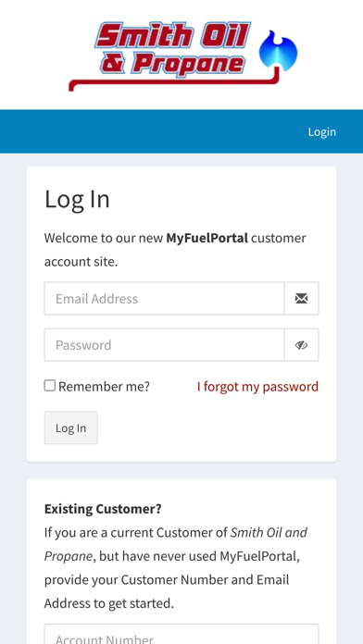Click the bold MyFuelPortal text in the welcome message

click(x=207, y=238)
